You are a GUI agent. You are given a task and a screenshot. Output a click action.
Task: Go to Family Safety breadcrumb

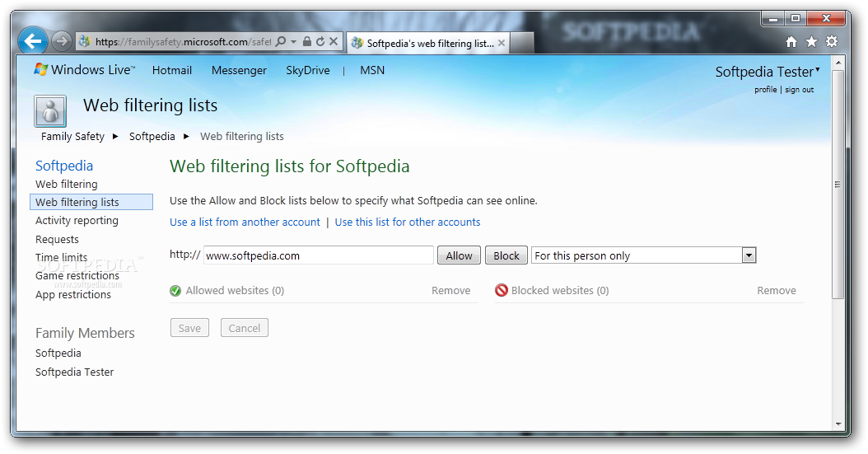(x=72, y=136)
